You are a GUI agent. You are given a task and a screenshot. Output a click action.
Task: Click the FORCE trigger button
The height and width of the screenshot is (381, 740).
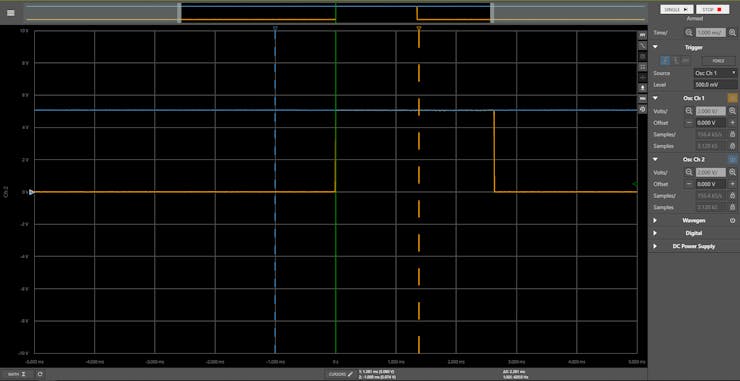(719, 61)
